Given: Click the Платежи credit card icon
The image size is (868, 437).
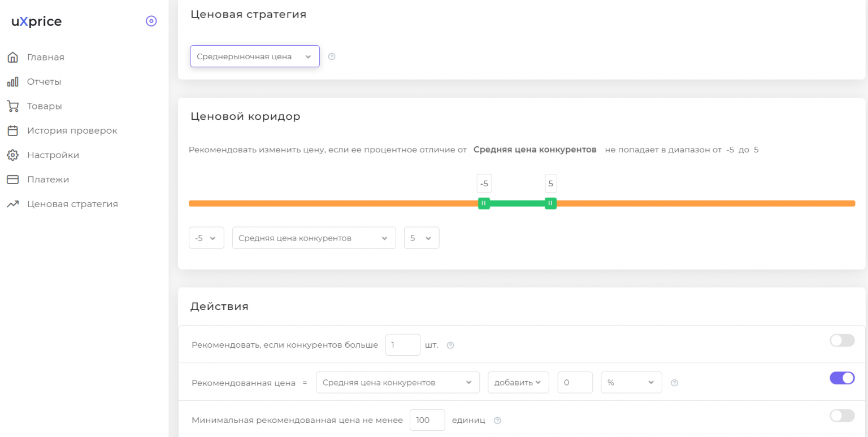Looking at the screenshot, I should (12, 180).
